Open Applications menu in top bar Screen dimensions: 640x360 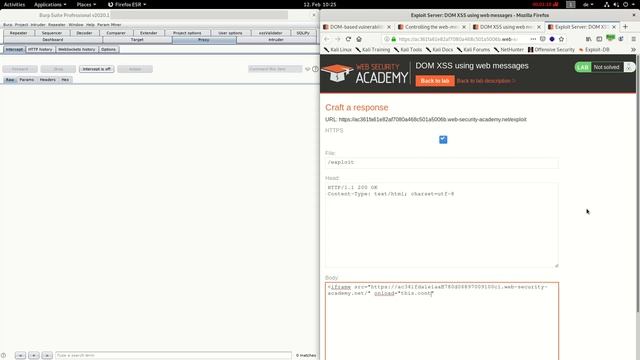[x=50, y=4]
